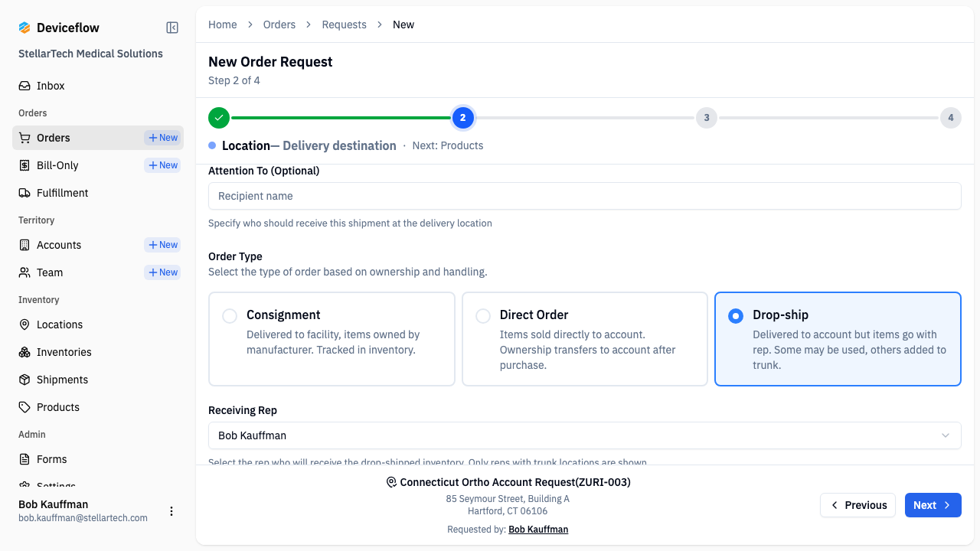
Task: Select Consignment order type
Action: (x=332, y=339)
